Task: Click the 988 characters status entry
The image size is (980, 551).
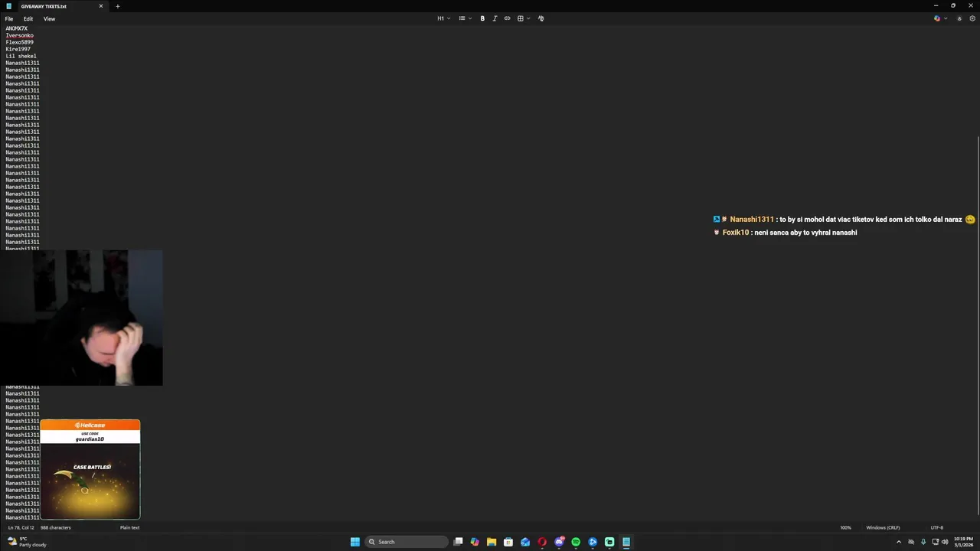Action: pyautogui.click(x=55, y=527)
